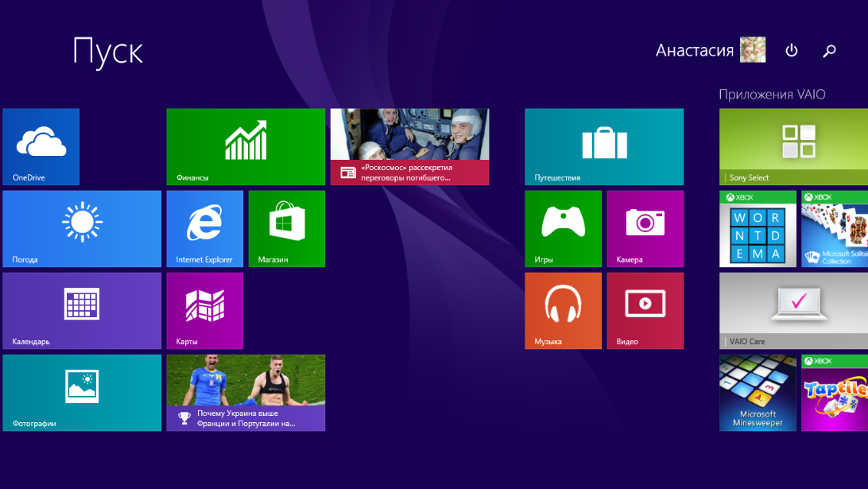Launch Sony Select app tile

tap(793, 146)
